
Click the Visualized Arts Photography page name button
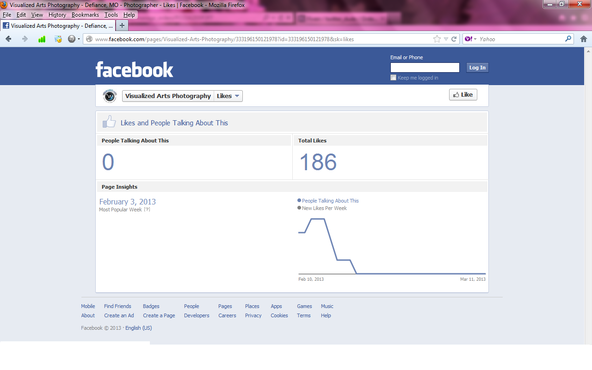pos(168,96)
